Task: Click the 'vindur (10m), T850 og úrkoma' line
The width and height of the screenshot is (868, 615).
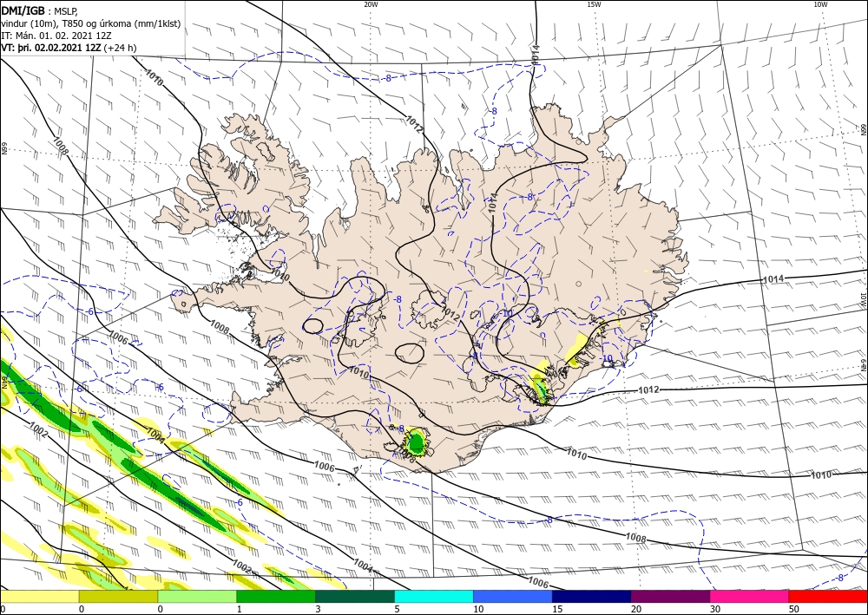Action: point(91,23)
